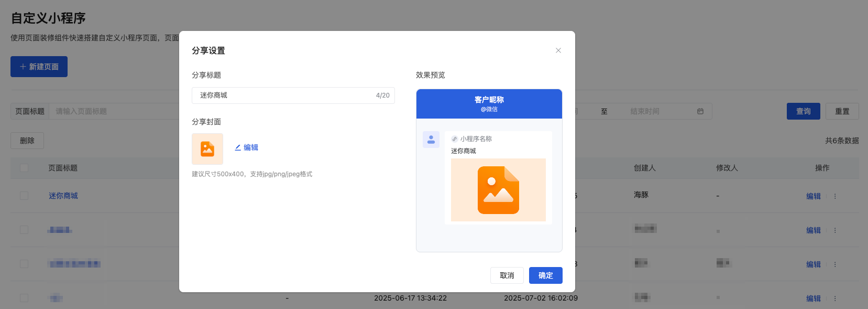Click the 迷你商城 title in preview card
This screenshot has height=309, width=868.
(464, 151)
